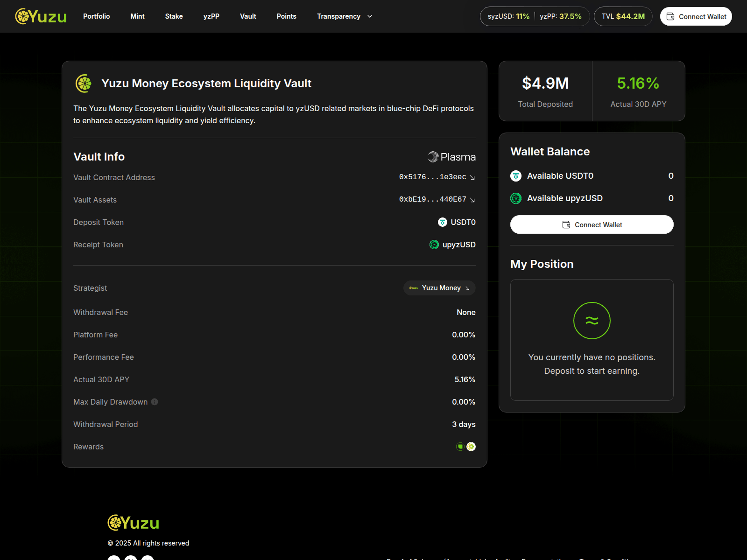Click the vault citrus logo icon

(84, 84)
